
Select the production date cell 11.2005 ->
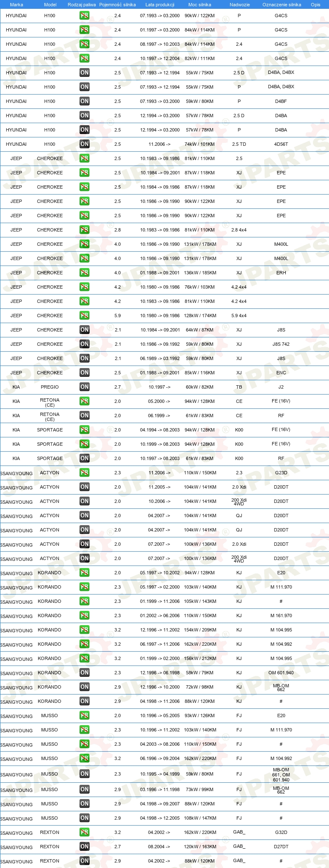coord(159,487)
